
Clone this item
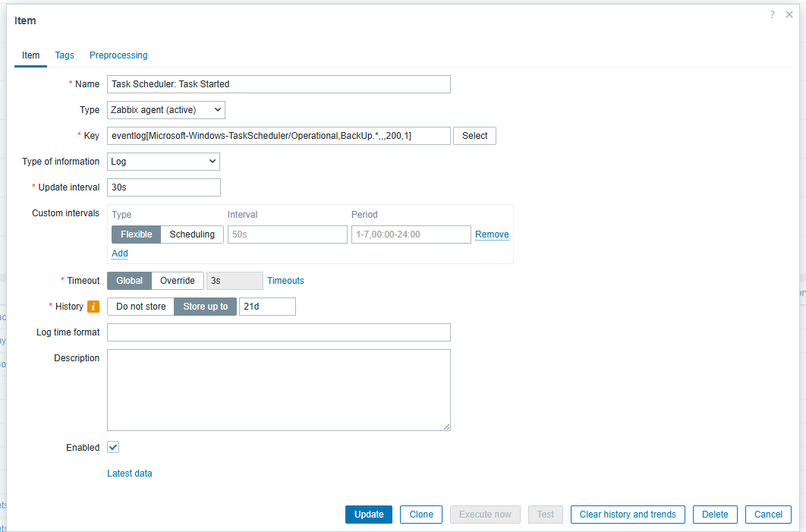pyautogui.click(x=421, y=515)
